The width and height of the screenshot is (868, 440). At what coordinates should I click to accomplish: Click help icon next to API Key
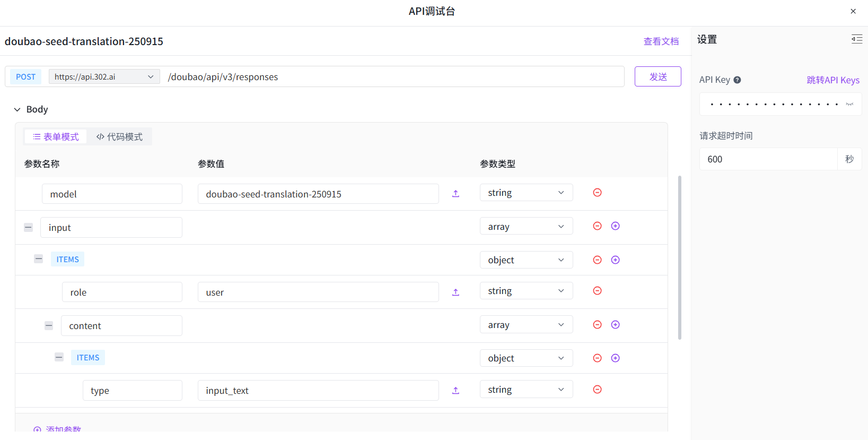click(737, 80)
